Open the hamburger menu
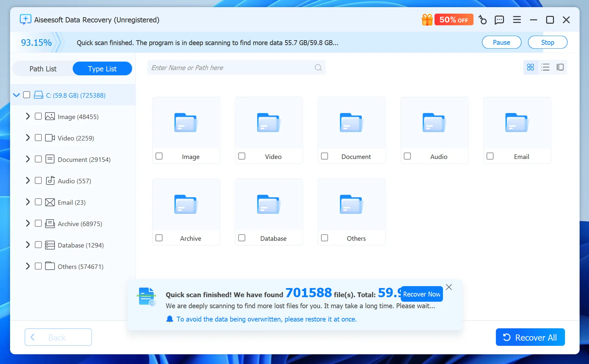 click(x=517, y=20)
